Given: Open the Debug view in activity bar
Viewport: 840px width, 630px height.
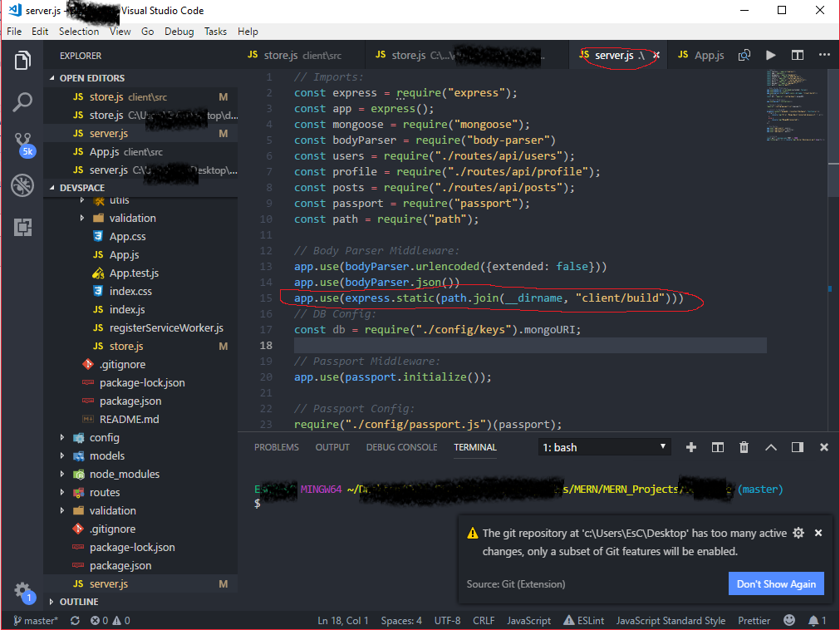Looking at the screenshot, I should coord(22,185).
